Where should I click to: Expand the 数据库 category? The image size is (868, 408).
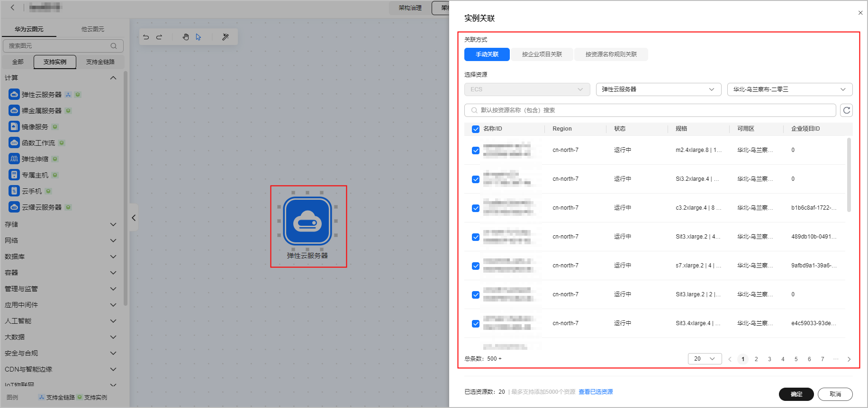point(113,257)
